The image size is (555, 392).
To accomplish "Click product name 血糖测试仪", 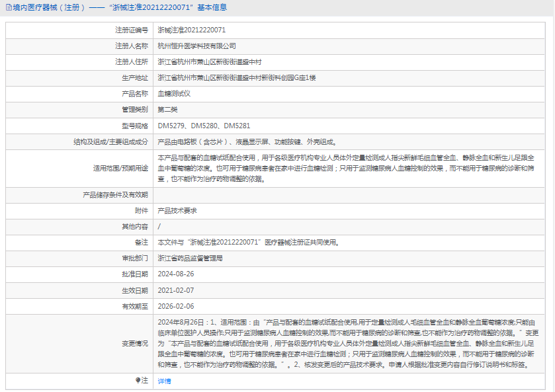I will point(174,94).
